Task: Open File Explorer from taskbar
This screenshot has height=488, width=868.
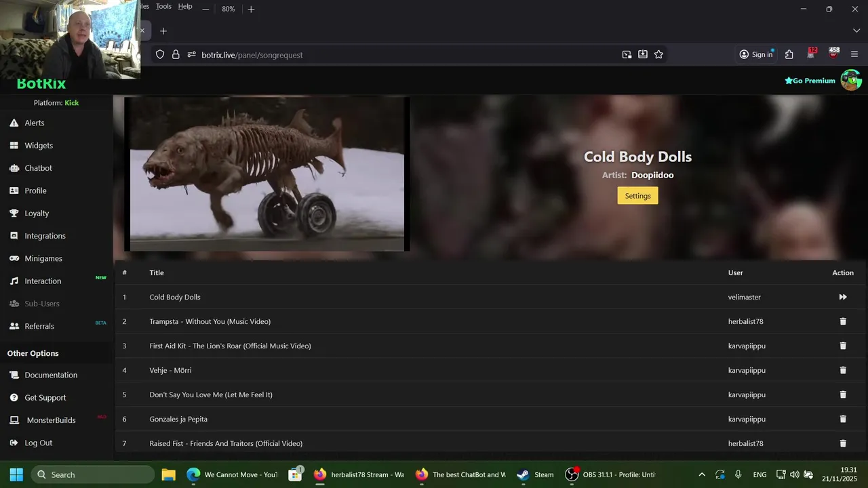Action: (169, 474)
